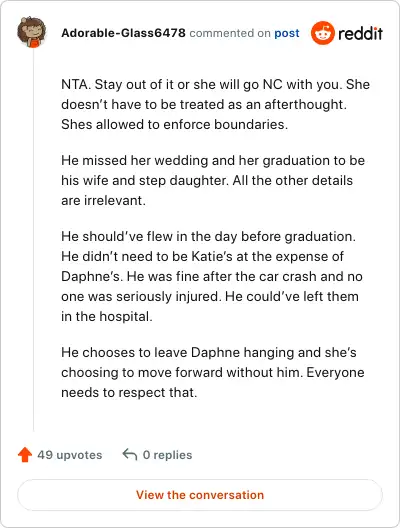Open the Adorable-Glass6478 username profile link
The image size is (400, 528).
click(123, 33)
